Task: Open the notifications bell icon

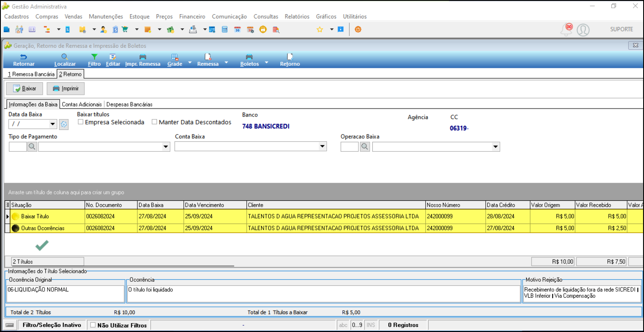Action: pos(566,29)
